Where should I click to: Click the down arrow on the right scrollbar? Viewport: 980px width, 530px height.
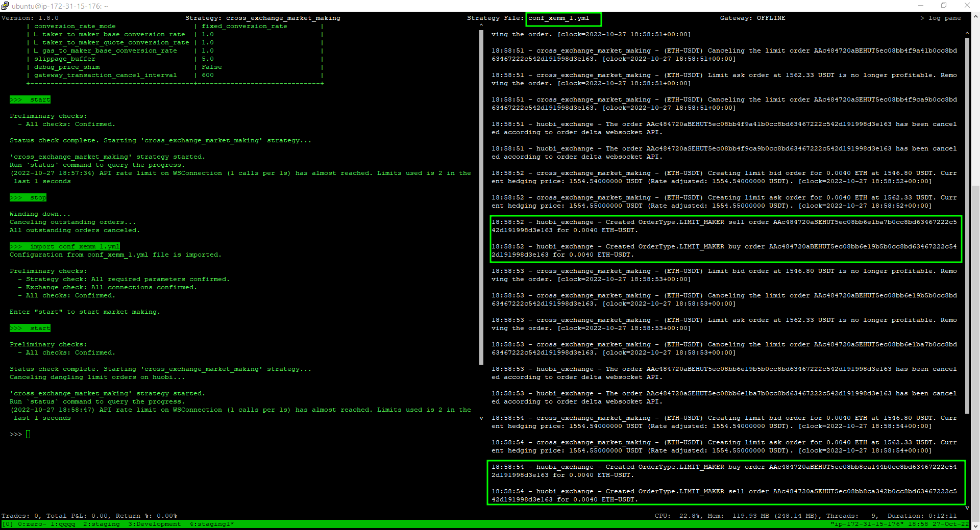pyautogui.click(x=967, y=508)
